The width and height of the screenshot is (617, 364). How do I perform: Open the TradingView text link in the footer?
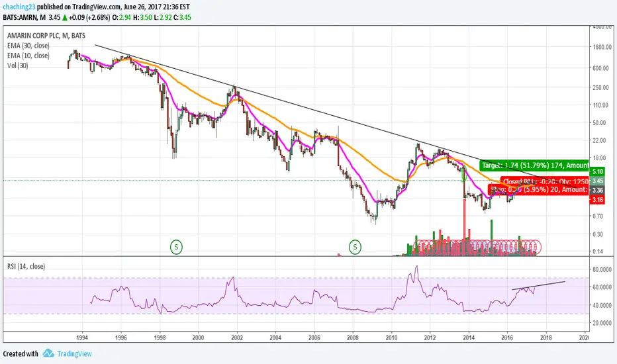click(74, 354)
